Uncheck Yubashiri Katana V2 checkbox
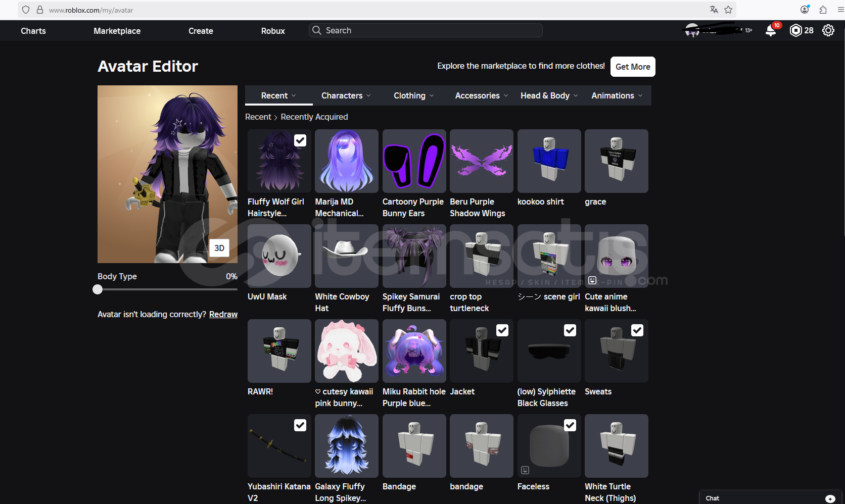 click(300, 425)
